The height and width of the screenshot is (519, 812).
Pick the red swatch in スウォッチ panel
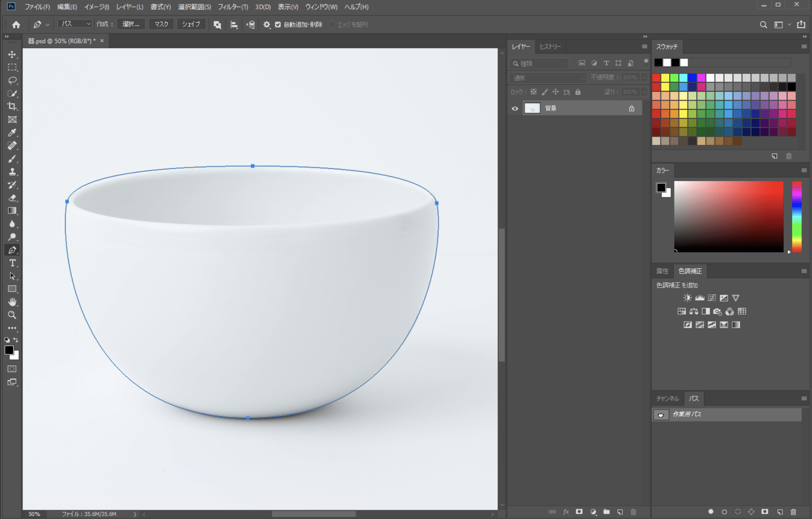tap(656, 78)
